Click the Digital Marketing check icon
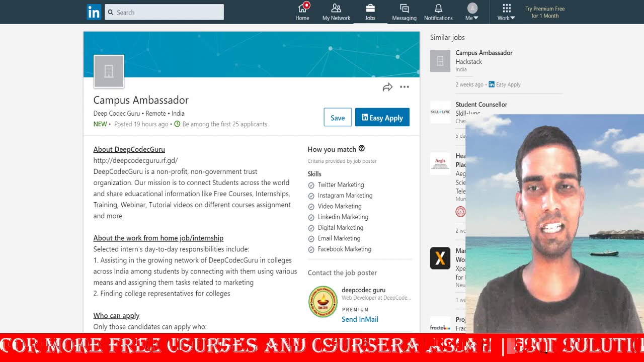 point(311,228)
